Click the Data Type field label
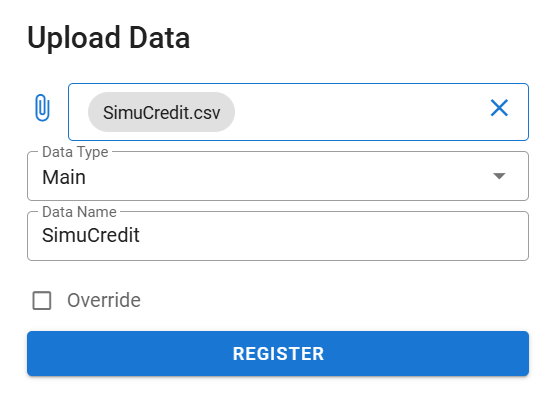This screenshot has width=556, height=399. tap(75, 152)
